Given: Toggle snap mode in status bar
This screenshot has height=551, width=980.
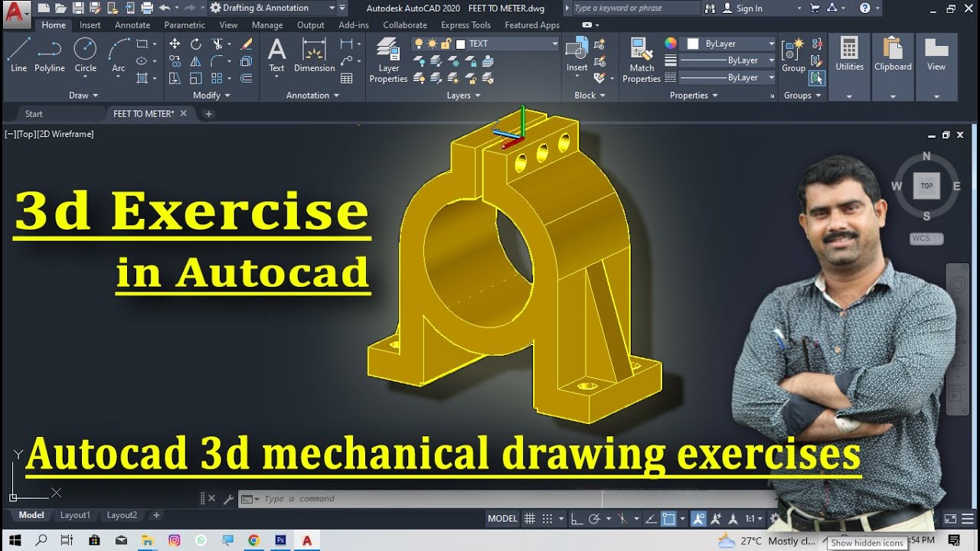Looking at the screenshot, I should coord(547,519).
